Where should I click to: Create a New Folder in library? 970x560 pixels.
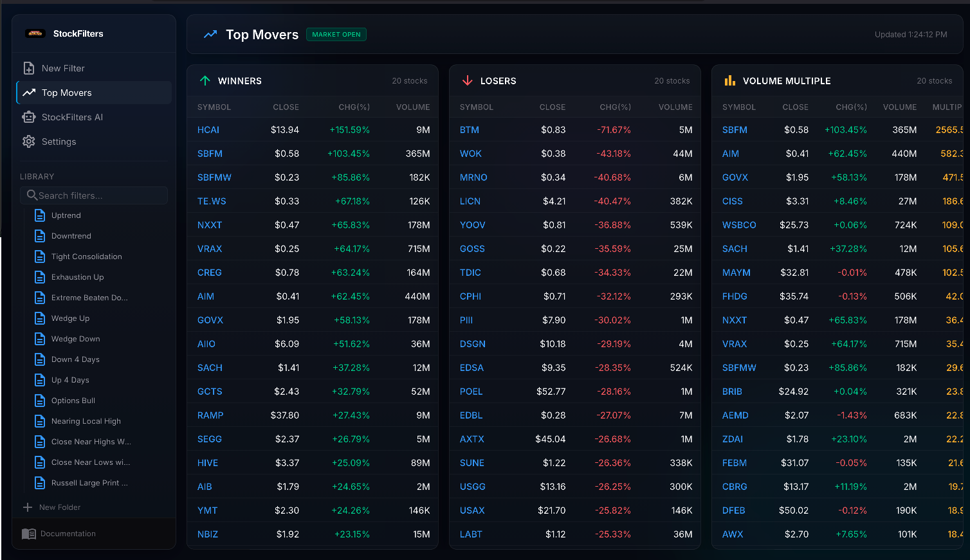coord(51,507)
